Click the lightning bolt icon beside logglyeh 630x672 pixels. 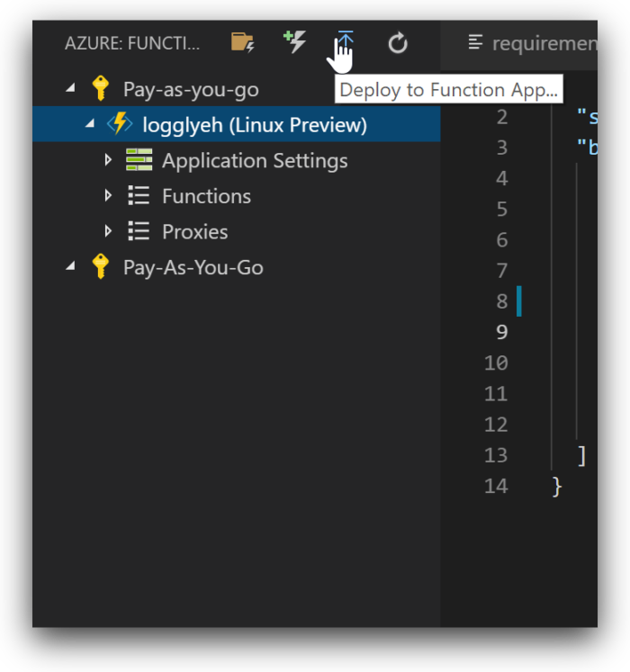pos(121,125)
